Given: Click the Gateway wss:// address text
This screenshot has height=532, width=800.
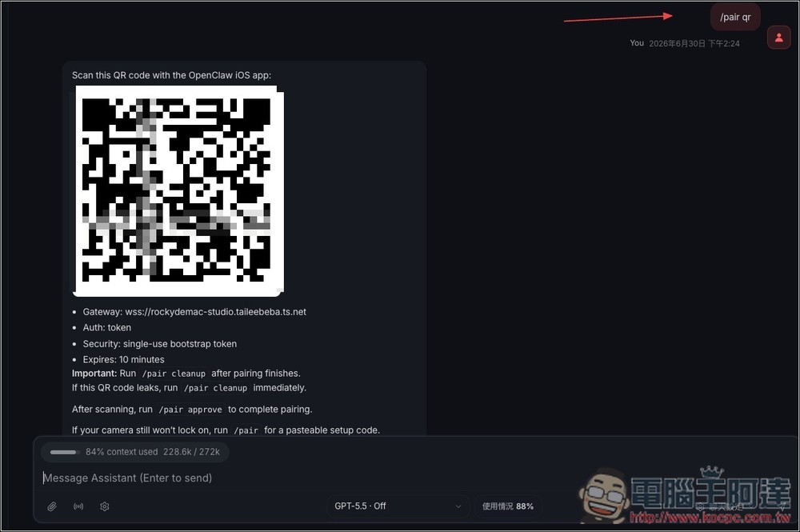Looking at the screenshot, I should click(194, 312).
